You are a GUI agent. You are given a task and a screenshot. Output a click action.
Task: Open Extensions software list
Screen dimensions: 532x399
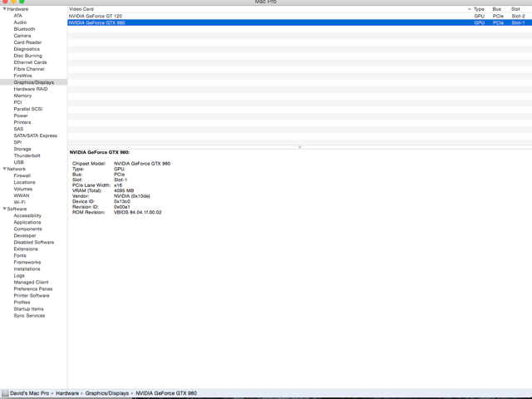(x=26, y=249)
